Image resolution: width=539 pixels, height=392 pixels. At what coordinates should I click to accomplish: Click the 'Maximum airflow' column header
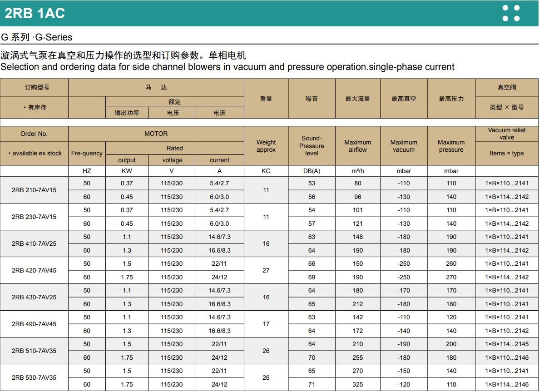click(x=357, y=146)
